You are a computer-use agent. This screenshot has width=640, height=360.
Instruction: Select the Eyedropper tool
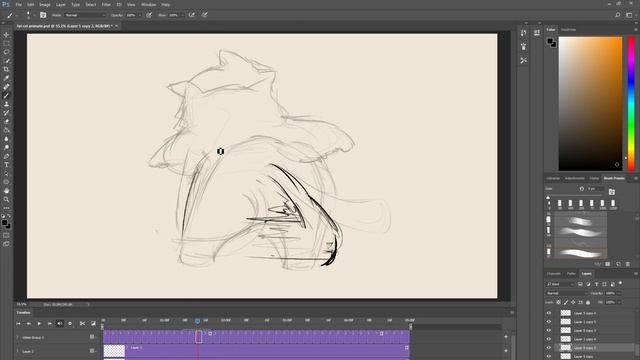pyautogui.click(x=6, y=78)
